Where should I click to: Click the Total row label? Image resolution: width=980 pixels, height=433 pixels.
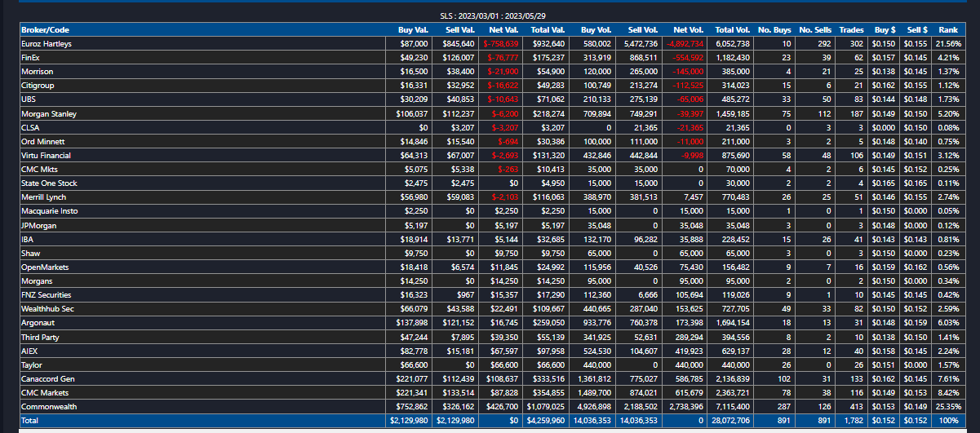pos(30,421)
